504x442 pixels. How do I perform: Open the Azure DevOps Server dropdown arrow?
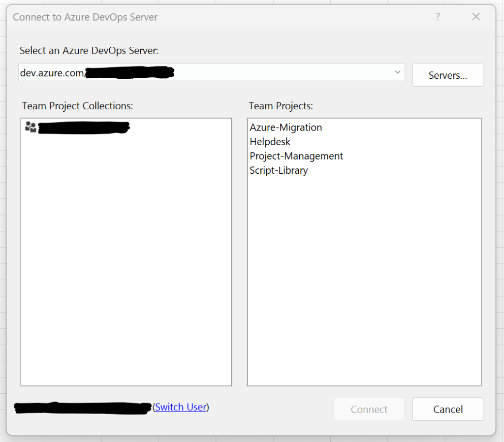click(x=397, y=72)
